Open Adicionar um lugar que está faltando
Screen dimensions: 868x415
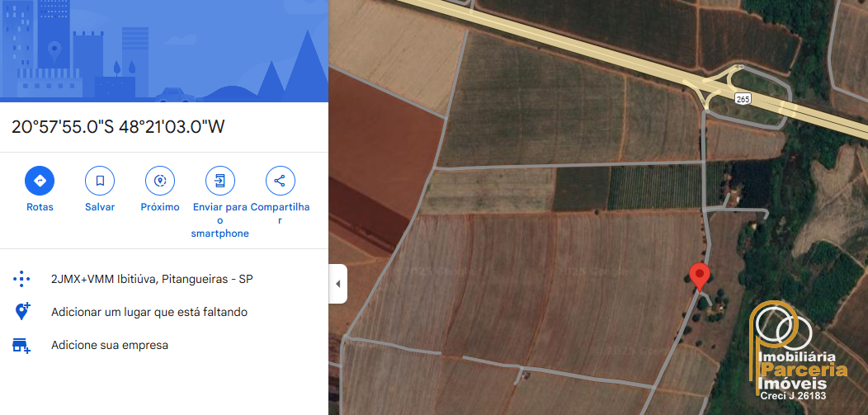(x=149, y=312)
